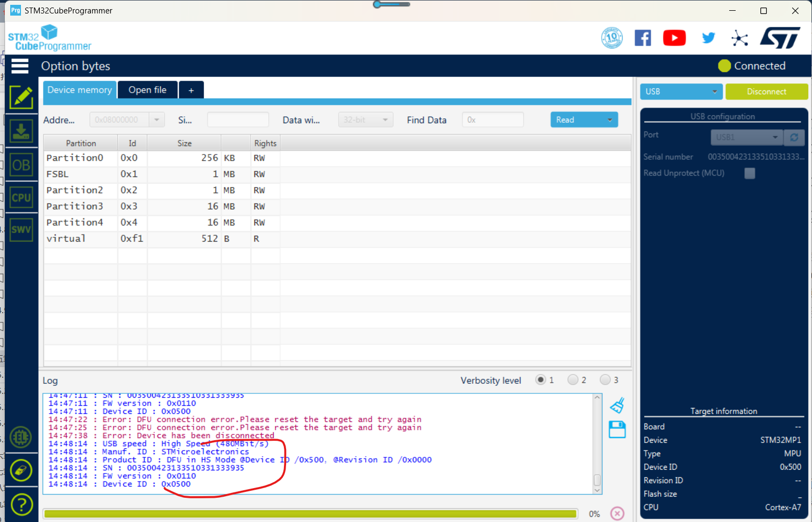This screenshot has width=812, height=522.
Task: Click the Size column header
Action: 184,143
